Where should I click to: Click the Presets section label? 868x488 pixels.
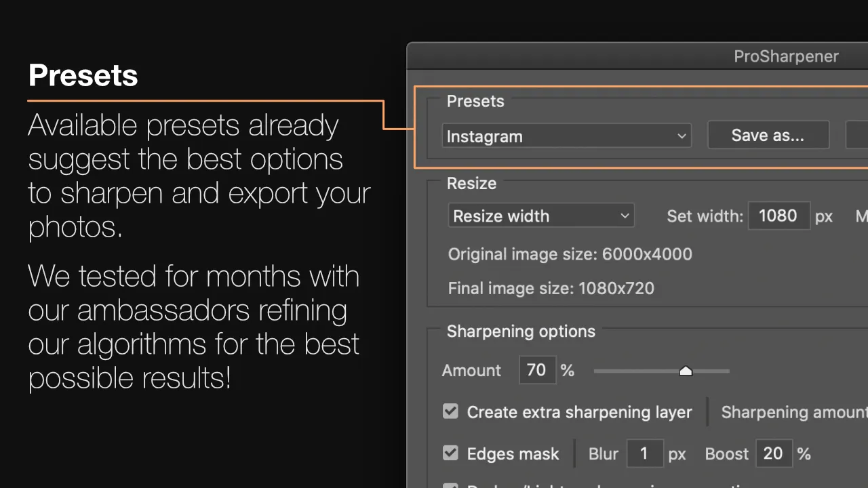coord(475,101)
